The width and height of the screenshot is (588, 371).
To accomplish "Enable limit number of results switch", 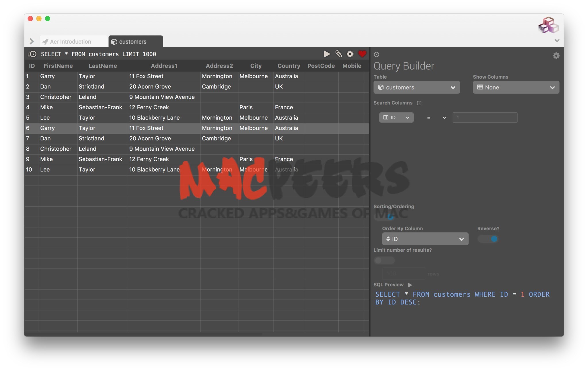I will 384,261.
